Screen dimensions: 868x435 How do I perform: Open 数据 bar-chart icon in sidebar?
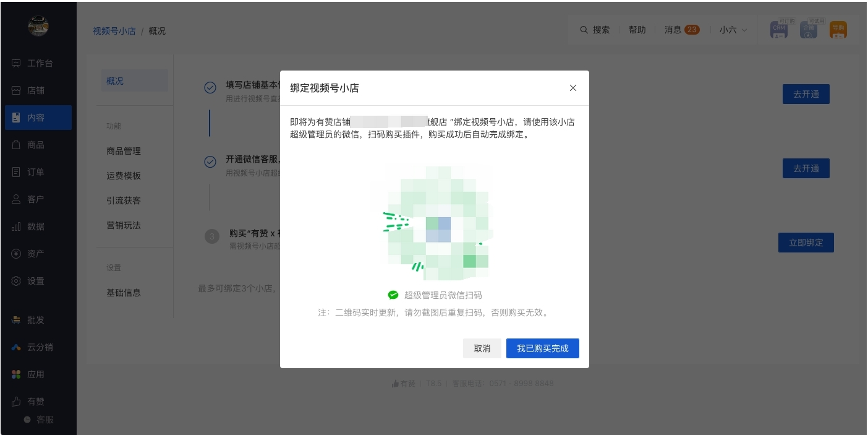click(x=16, y=226)
